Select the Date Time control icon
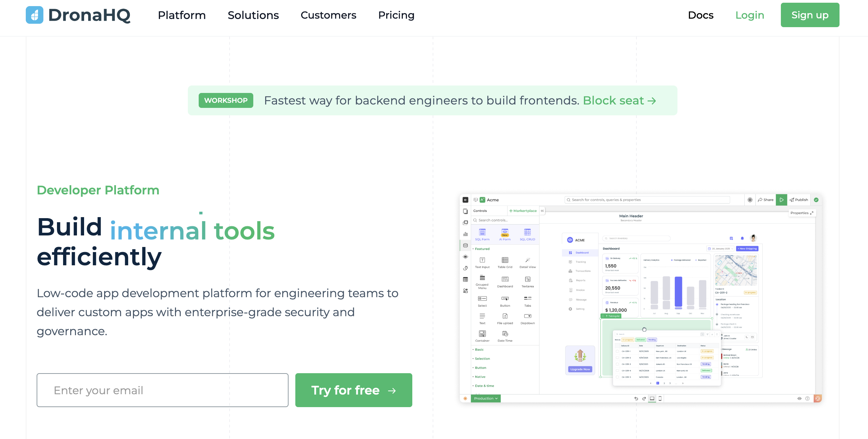Image resolution: width=868 pixels, height=439 pixels. (505, 334)
